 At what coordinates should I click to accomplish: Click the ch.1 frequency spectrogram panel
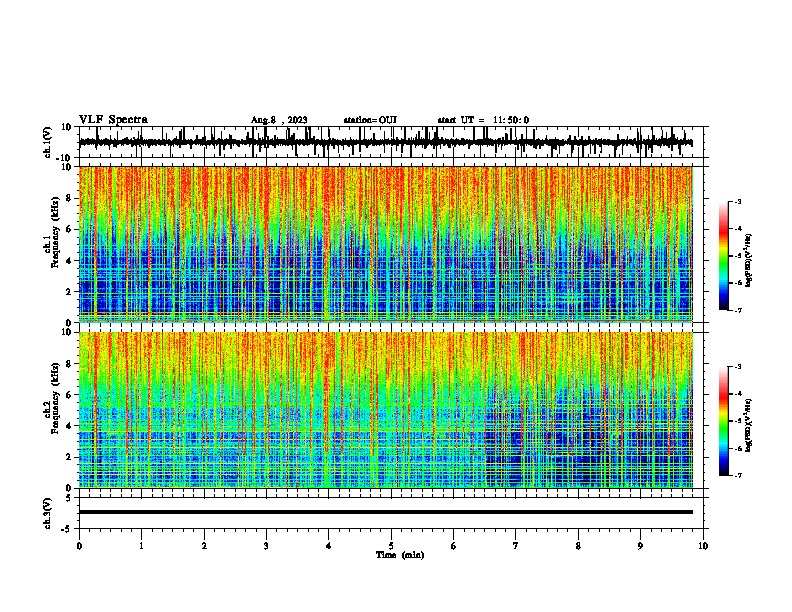[x=385, y=244]
